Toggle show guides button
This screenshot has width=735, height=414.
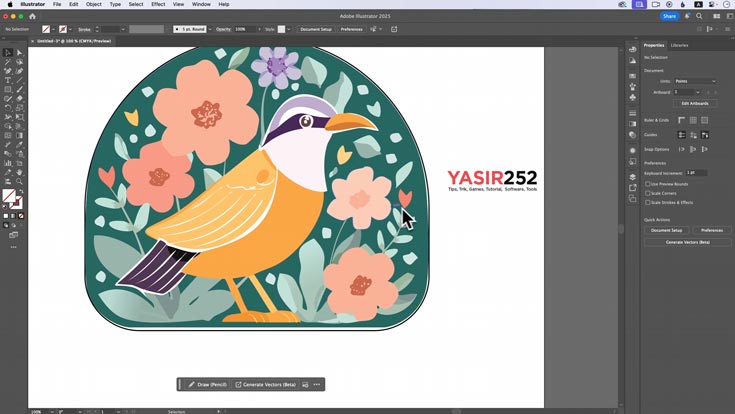point(682,135)
